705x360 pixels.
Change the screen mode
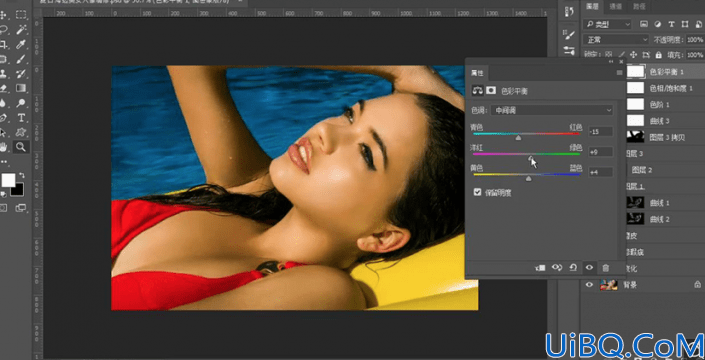(21, 208)
